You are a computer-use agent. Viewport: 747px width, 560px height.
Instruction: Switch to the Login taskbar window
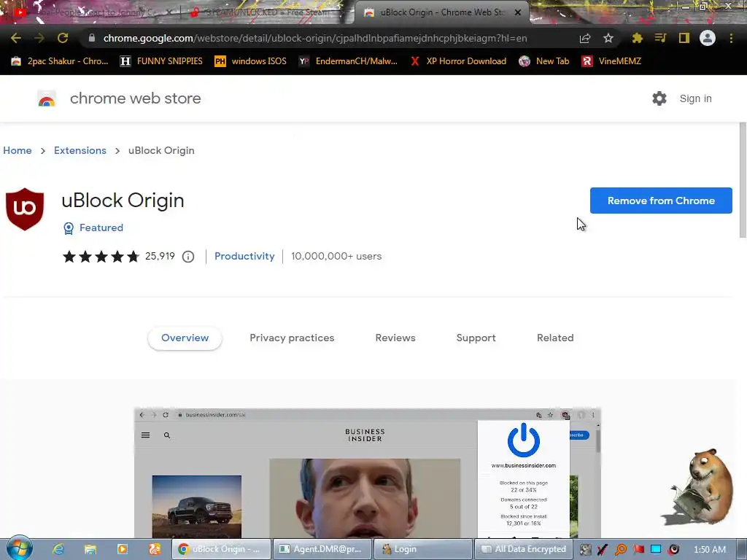[422, 549]
